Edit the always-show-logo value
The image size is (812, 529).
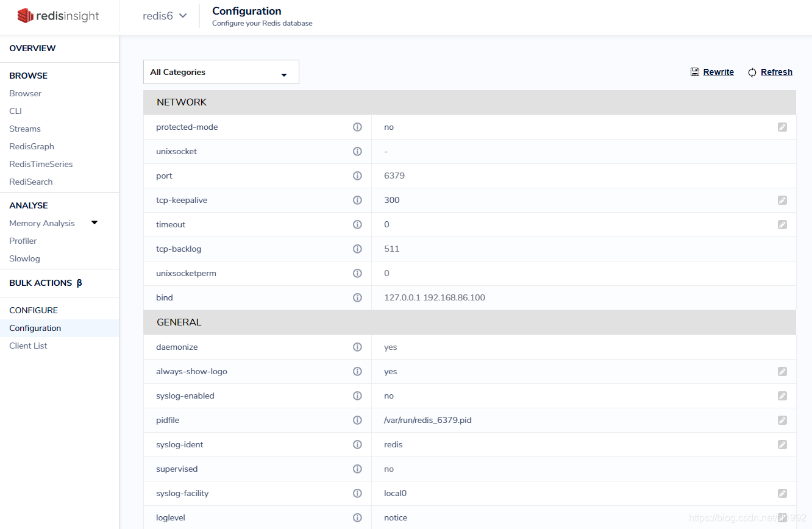click(x=782, y=371)
